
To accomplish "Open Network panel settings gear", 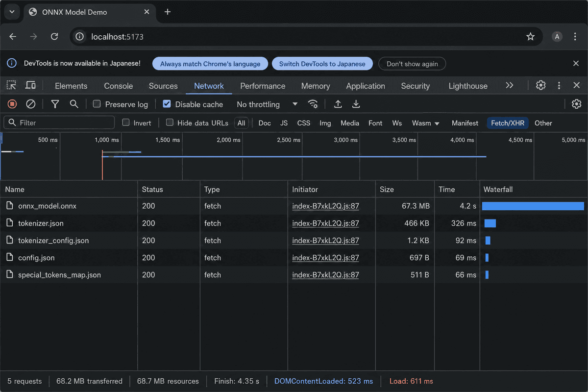I will click(x=576, y=104).
